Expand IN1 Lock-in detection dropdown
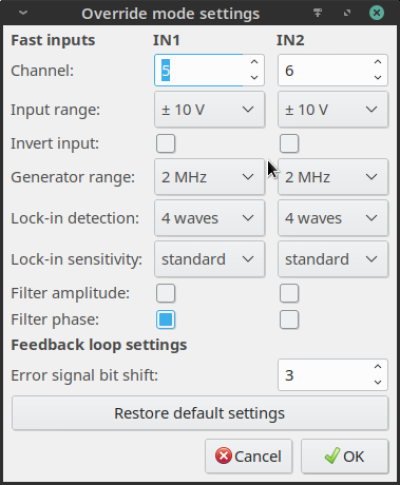 coord(210,218)
